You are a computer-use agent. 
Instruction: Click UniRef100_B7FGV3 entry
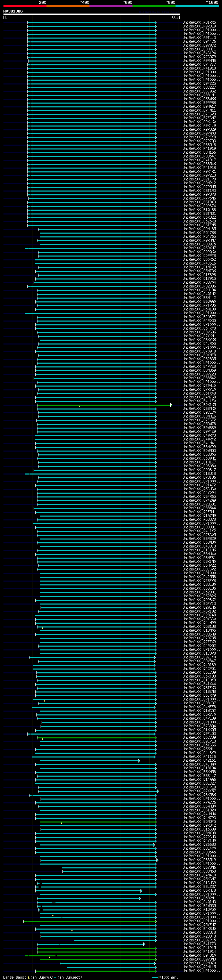[x=199, y=114]
